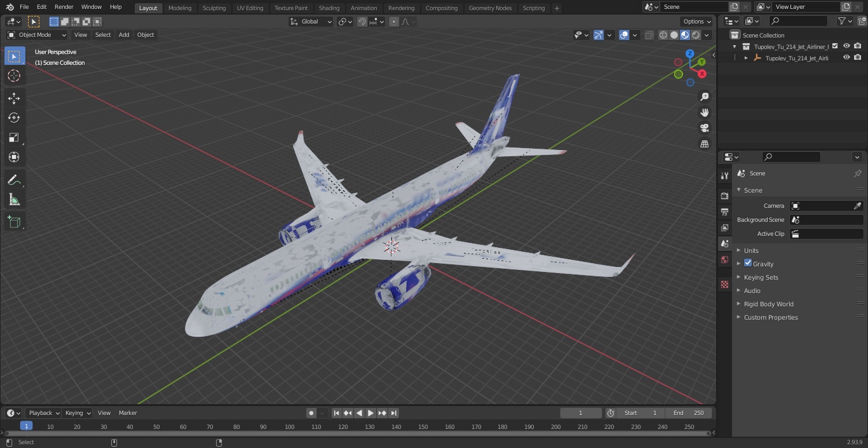Image resolution: width=868 pixels, height=448 pixels.
Task: Open the Render menu
Action: (x=64, y=7)
